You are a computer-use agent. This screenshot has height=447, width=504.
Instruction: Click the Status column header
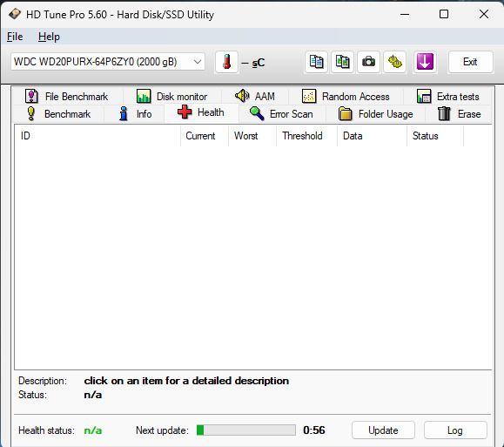pyautogui.click(x=435, y=136)
